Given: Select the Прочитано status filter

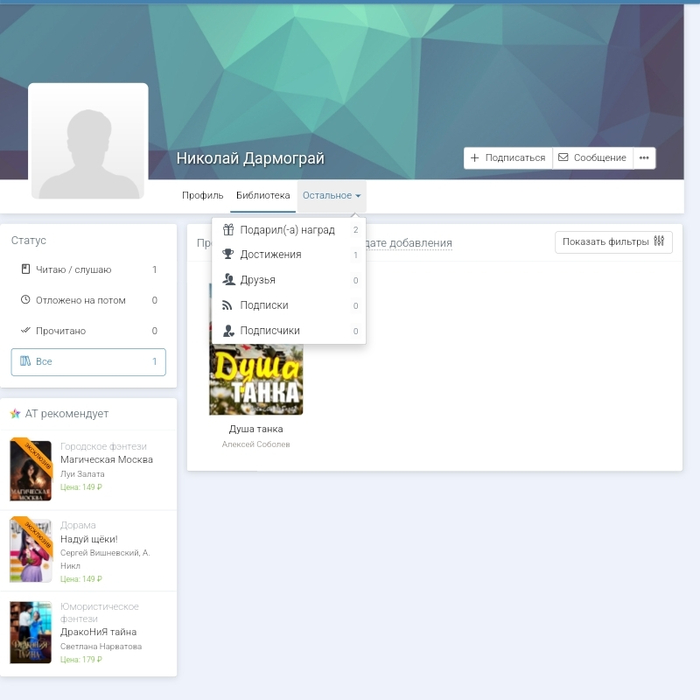Looking at the screenshot, I should 88,331.
